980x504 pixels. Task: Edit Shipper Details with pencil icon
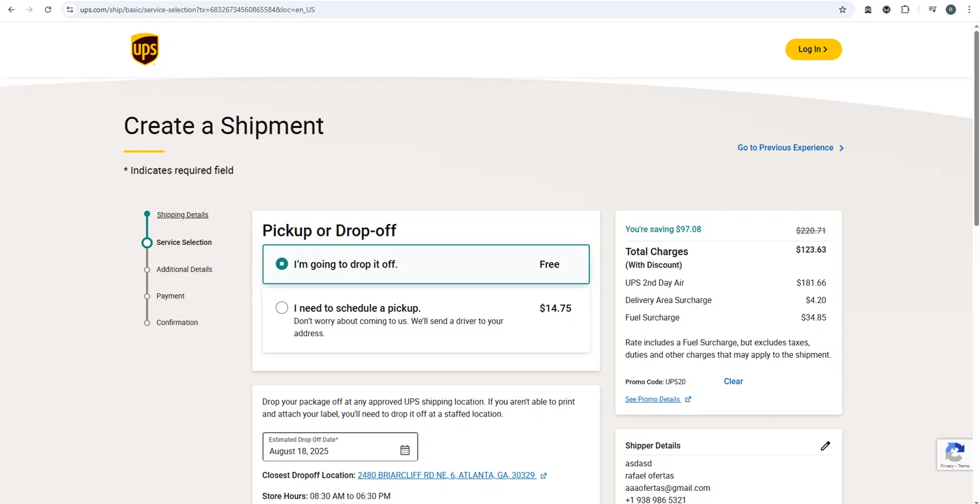coord(825,446)
